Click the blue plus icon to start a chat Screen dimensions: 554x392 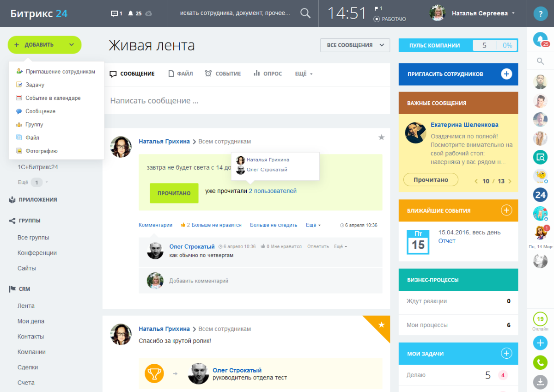pyautogui.click(x=540, y=343)
